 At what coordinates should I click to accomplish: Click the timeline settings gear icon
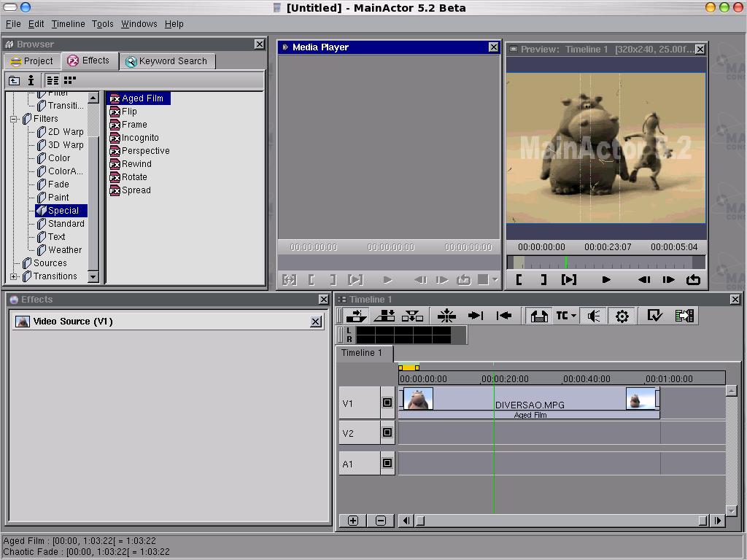(x=622, y=316)
